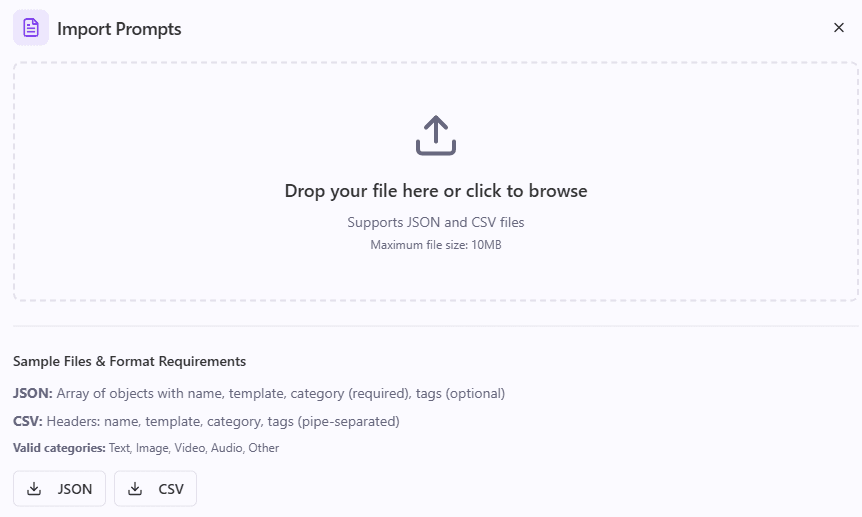Click the horizontal divider below the drop zone
The image size is (862, 517).
(x=435, y=326)
